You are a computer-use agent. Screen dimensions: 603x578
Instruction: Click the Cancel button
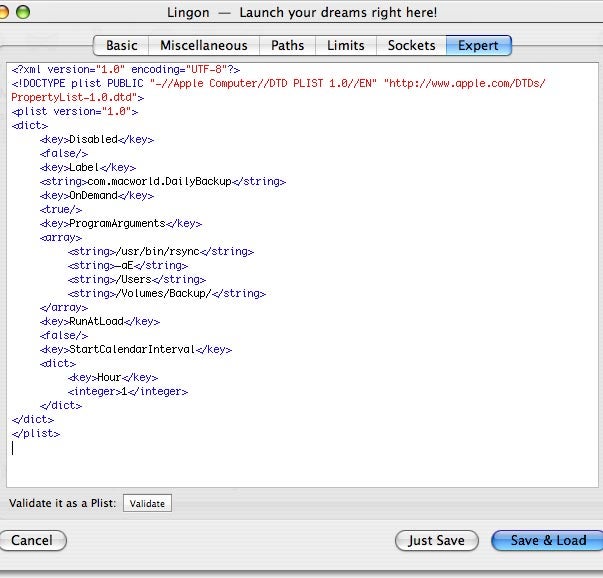[32, 540]
